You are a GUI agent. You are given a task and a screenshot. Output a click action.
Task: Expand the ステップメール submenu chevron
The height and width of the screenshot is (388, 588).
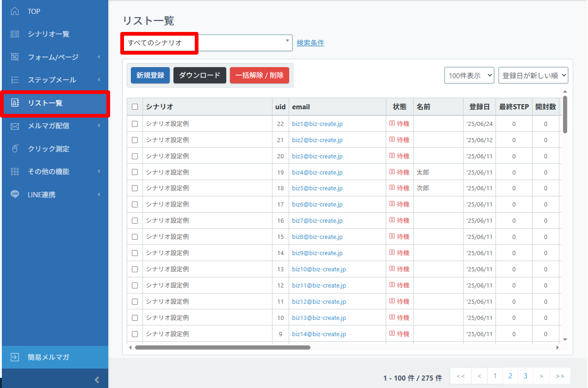pos(99,80)
